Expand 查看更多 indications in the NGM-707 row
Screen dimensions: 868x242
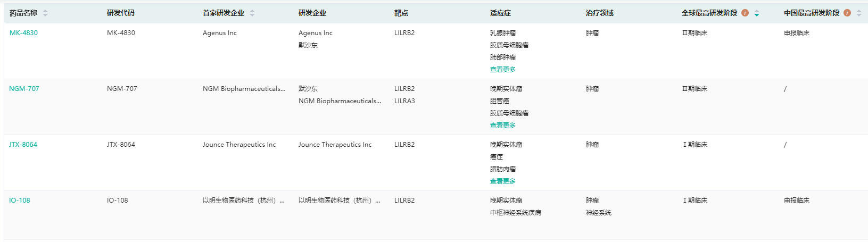coord(503,126)
